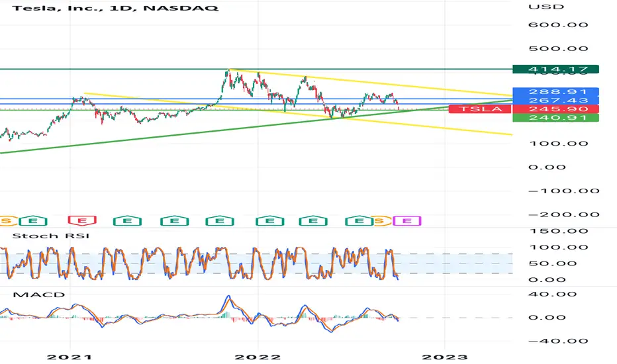Image resolution: width=617 pixels, height=364 pixels.
Task: Click the Stoch RSI indicator title
Action: (51, 236)
